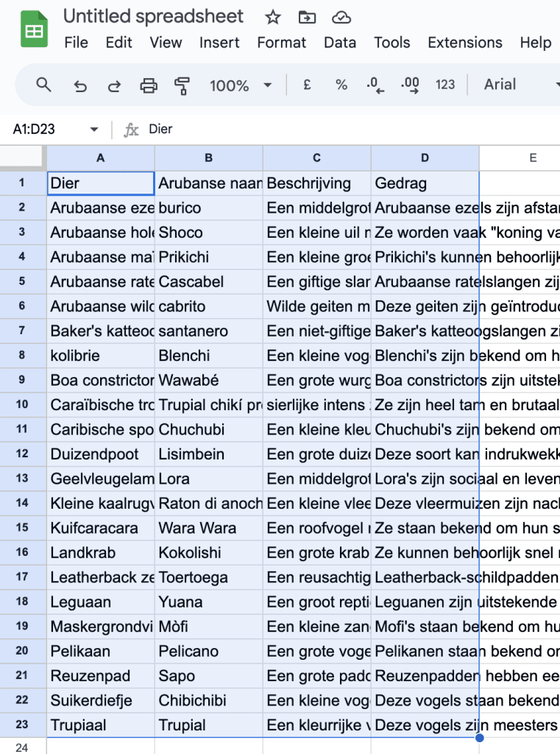Expand the name box range dropdown
560x754 pixels.
tap(94, 130)
